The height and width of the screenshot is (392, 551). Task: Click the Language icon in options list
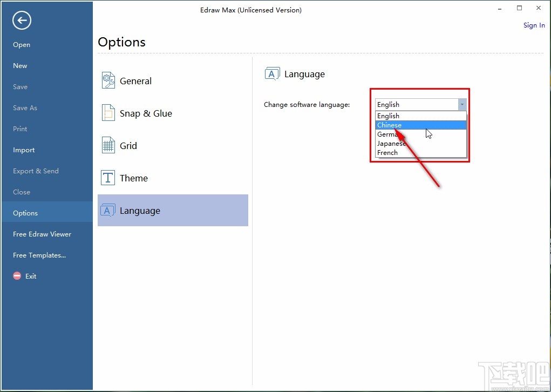coord(108,210)
